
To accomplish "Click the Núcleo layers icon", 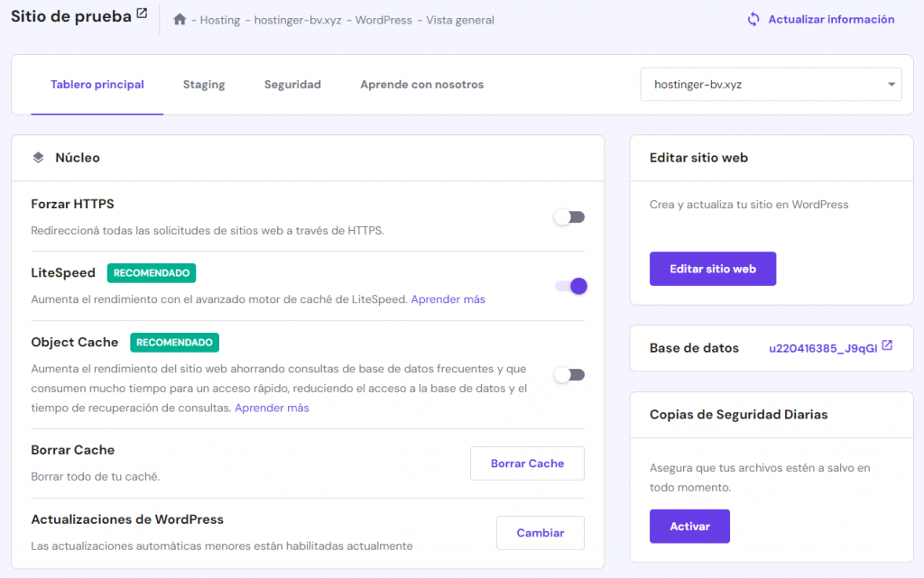I will pos(38,157).
